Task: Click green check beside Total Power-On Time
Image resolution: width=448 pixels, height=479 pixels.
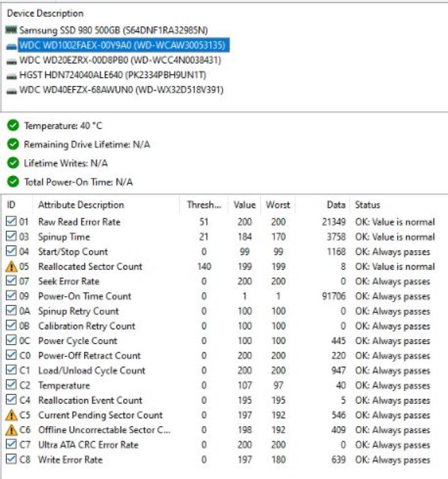Action: point(13,182)
